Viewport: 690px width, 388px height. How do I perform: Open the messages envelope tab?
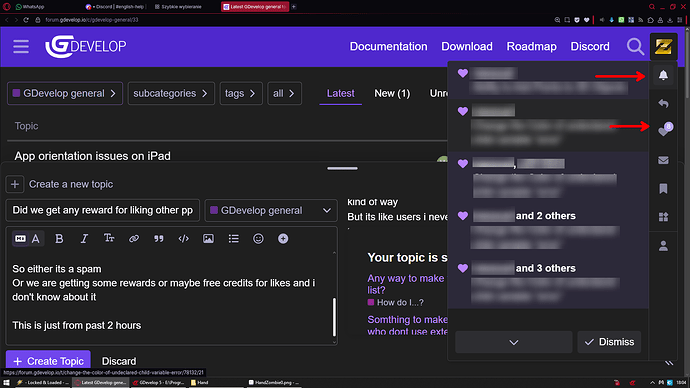(x=663, y=160)
